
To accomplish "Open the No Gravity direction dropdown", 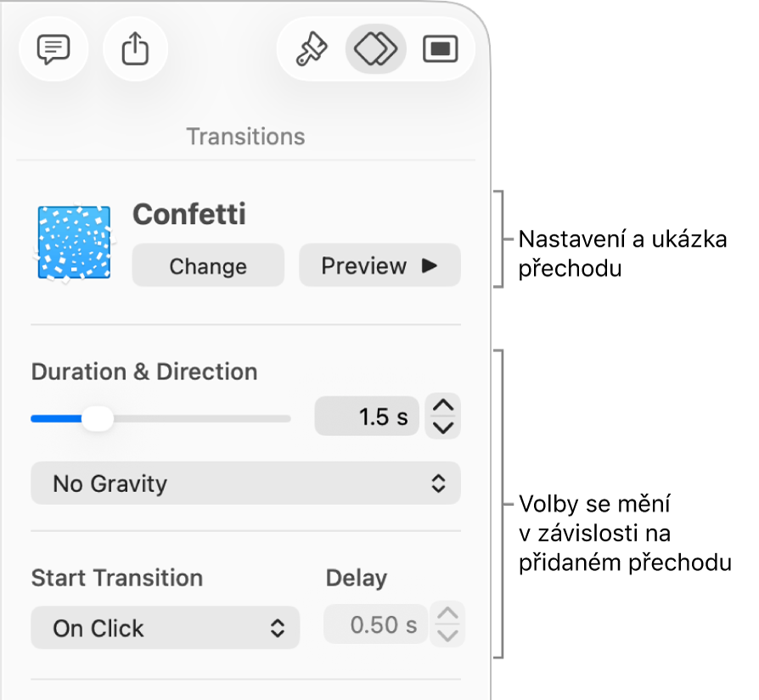I will pos(245,484).
